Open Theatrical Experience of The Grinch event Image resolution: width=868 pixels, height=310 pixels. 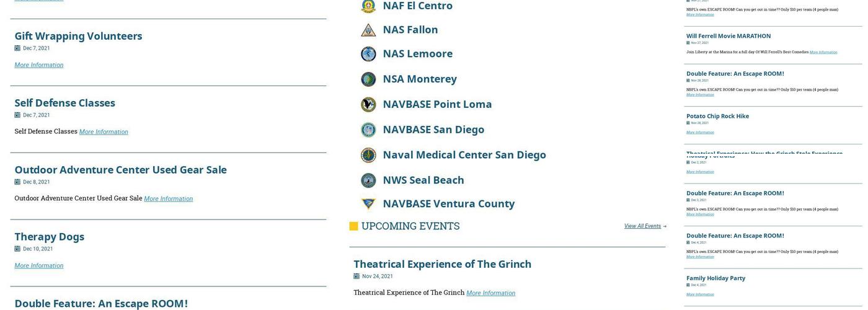pyautogui.click(x=442, y=264)
